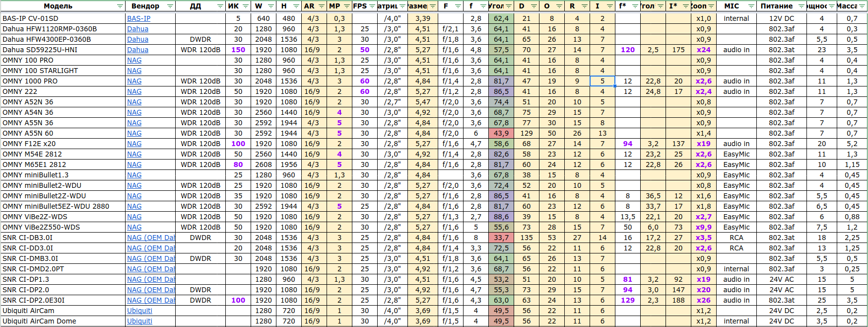
Task: Select 'DWDR' cell in Dahua HFW4300EP-0360B row
Action: (x=200, y=39)
